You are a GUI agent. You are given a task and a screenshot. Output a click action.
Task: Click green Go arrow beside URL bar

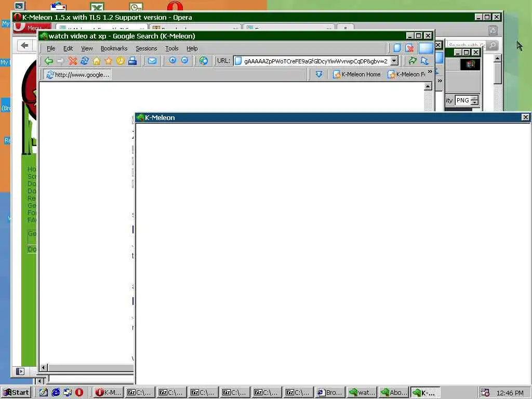(412, 61)
